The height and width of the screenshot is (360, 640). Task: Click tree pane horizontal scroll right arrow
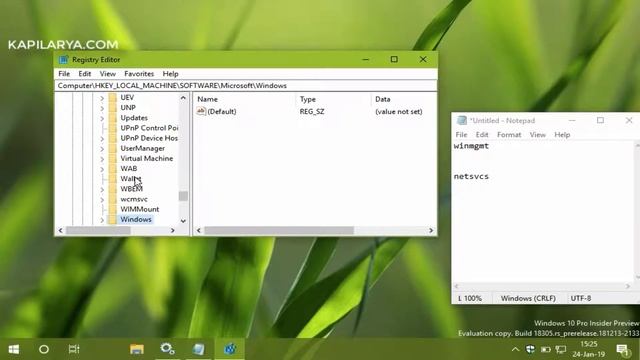tap(173, 231)
